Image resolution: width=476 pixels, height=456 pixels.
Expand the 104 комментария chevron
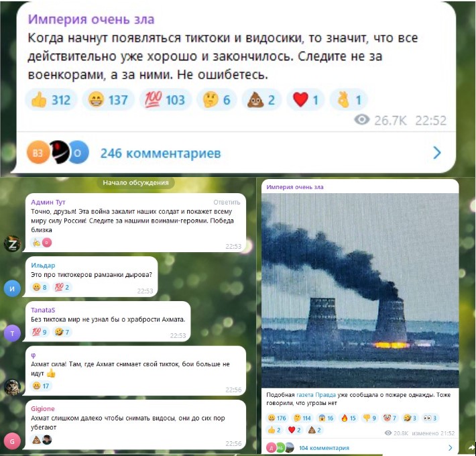click(450, 447)
